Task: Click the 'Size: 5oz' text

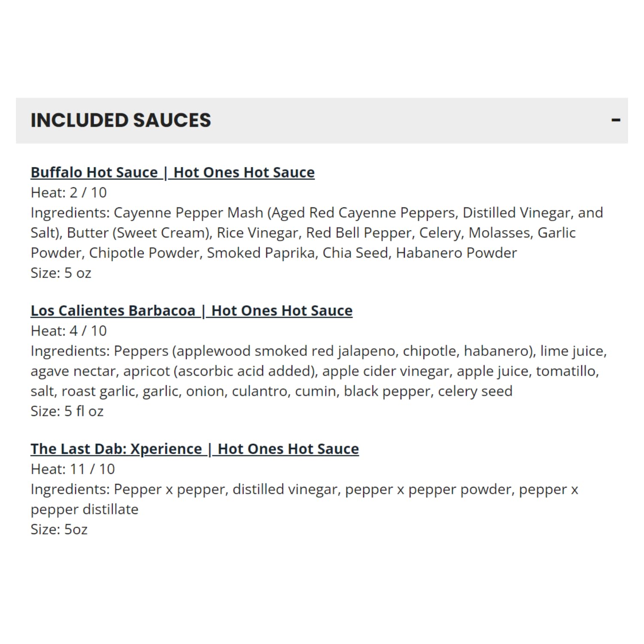Action: [x=59, y=529]
